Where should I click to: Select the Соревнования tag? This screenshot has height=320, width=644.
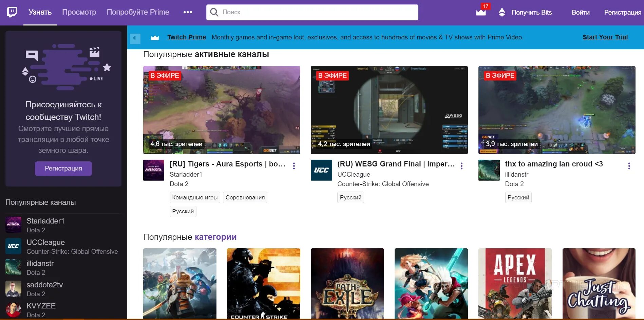pos(245,198)
